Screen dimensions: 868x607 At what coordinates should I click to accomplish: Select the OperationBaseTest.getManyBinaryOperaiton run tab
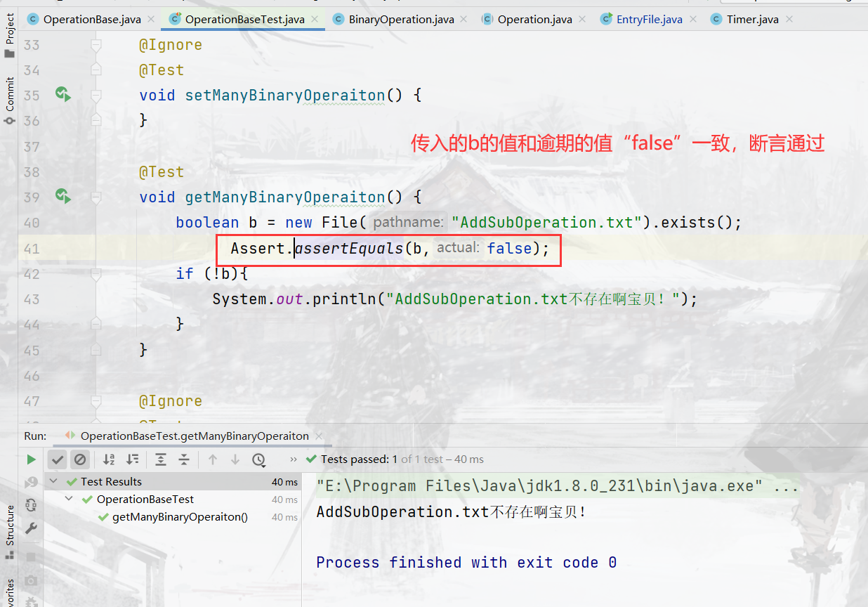coord(195,436)
